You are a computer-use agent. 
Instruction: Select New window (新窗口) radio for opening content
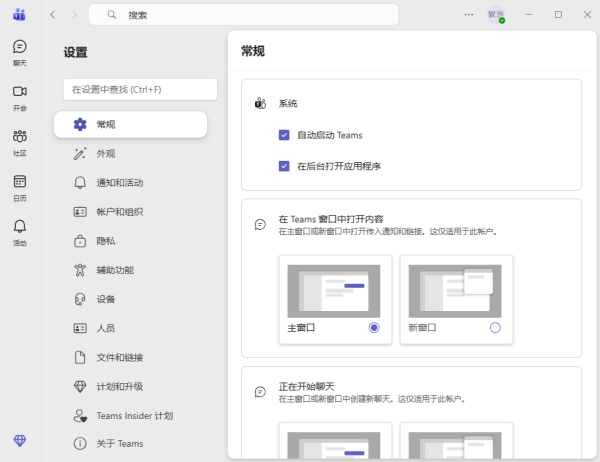pos(495,328)
